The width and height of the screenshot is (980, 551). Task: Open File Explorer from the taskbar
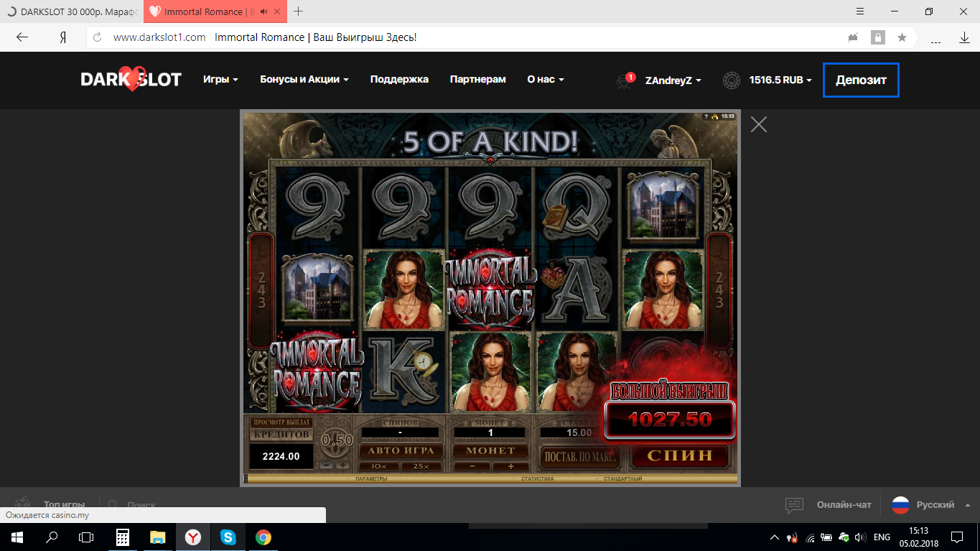click(158, 537)
